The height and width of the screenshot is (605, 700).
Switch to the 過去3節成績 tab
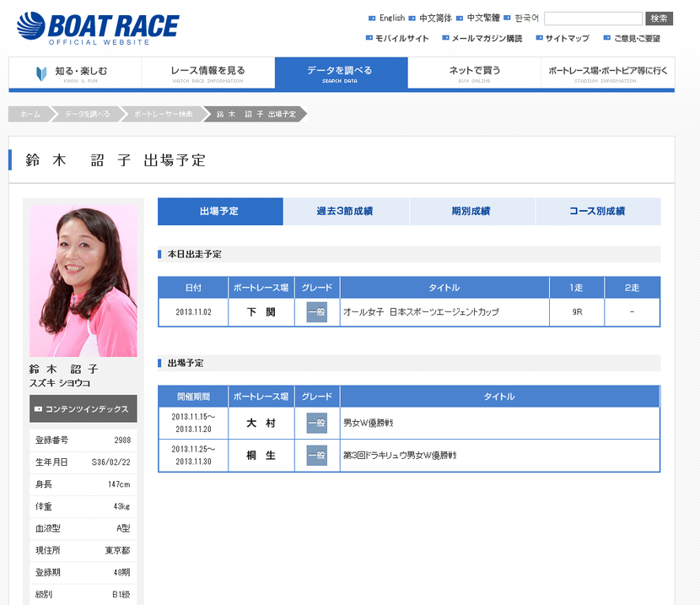pos(346,212)
